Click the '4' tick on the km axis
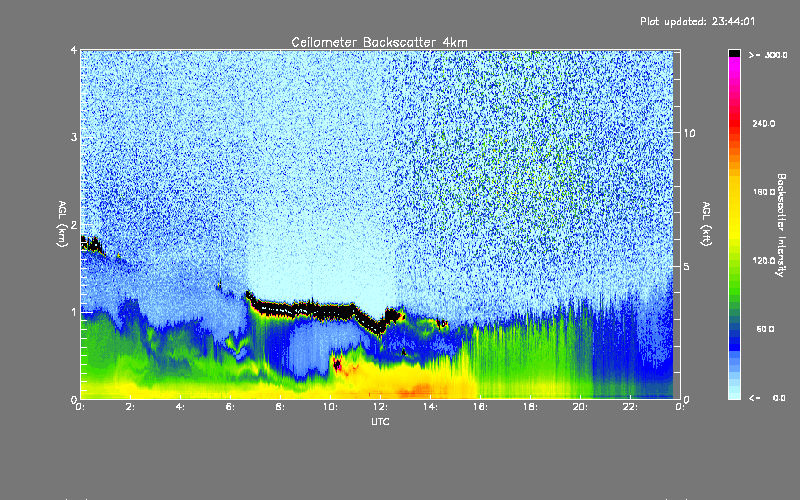The height and width of the screenshot is (500, 800). 74,50
